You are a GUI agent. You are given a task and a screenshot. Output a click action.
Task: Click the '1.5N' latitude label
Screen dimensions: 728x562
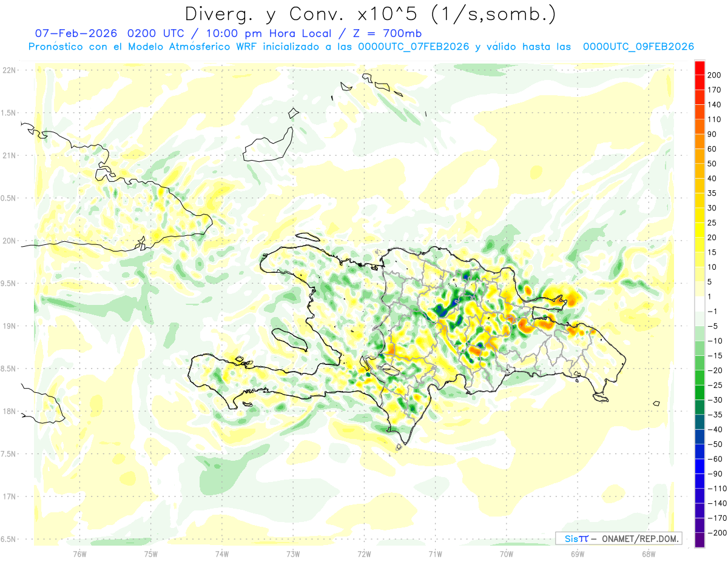pos(8,113)
